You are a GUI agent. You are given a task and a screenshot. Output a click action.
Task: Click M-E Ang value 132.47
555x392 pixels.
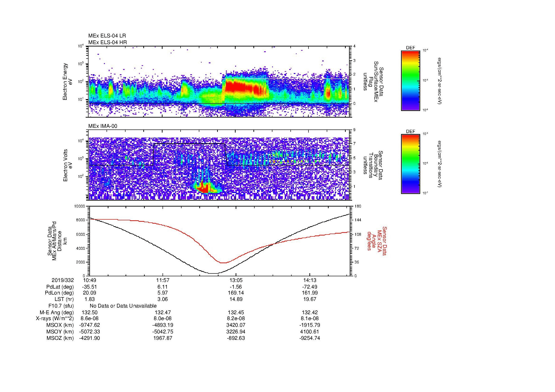click(163, 312)
